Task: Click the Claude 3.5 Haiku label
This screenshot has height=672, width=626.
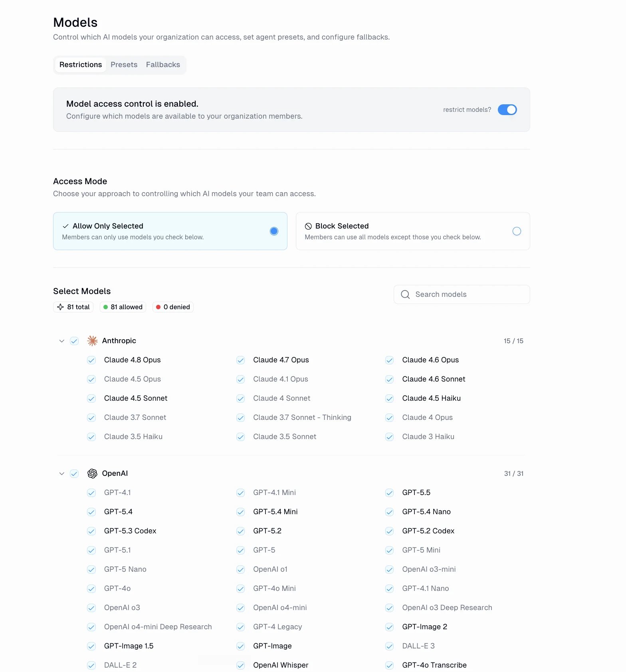Action: pos(133,437)
